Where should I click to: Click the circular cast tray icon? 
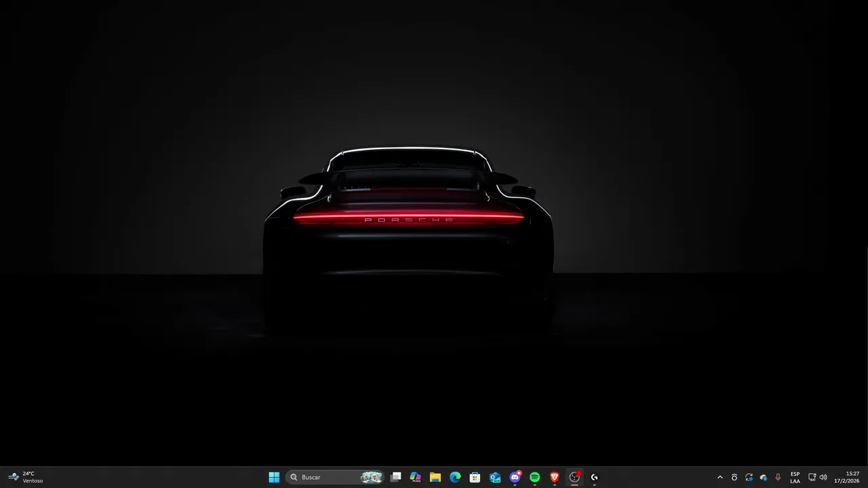(x=734, y=477)
